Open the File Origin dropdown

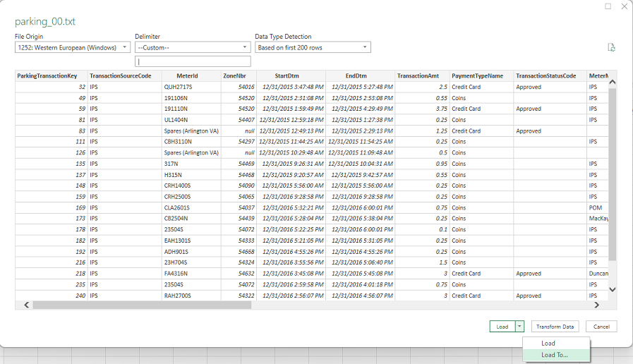[x=72, y=47]
